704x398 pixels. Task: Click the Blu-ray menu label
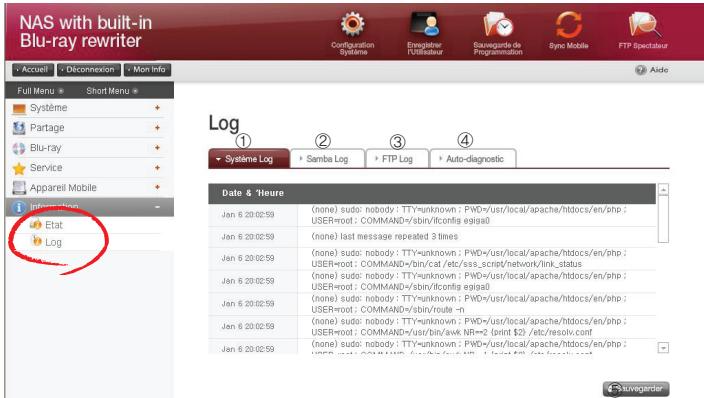point(45,148)
